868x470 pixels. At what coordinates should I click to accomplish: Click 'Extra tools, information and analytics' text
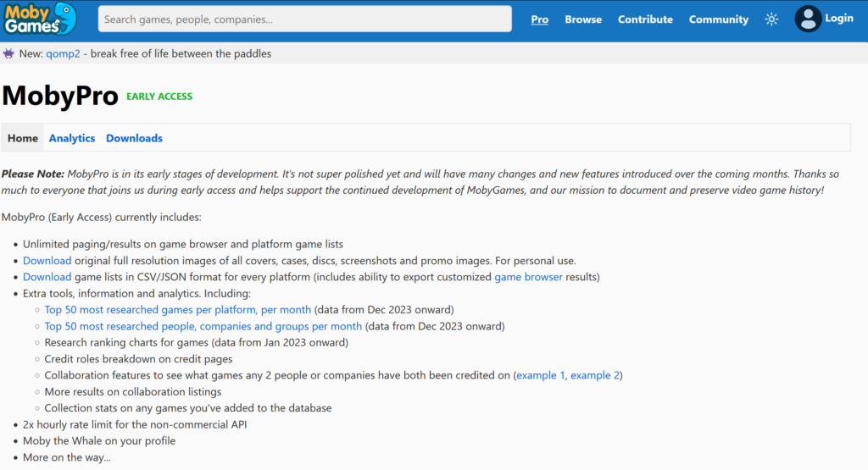pyautogui.click(x=136, y=294)
